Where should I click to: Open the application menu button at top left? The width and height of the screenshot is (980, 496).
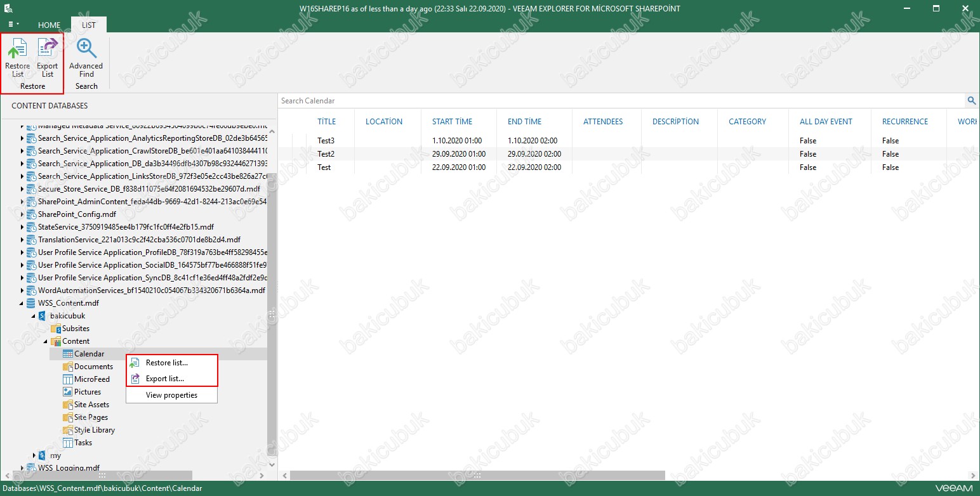tap(14, 25)
